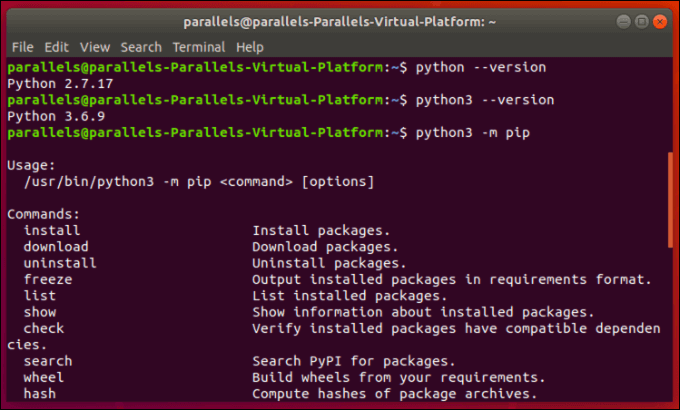Click the 'python3 -m pip' command text
Screen dimensions: 680x410
(469, 132)
